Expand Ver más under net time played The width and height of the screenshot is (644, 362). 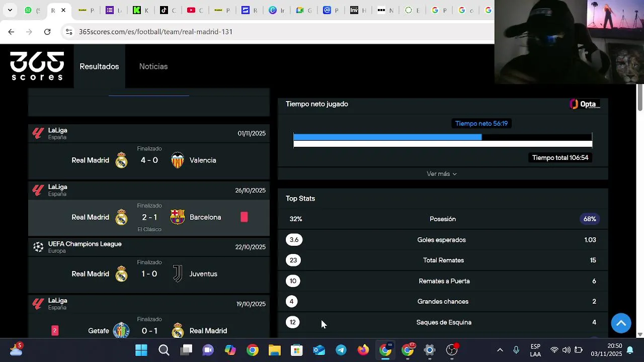(442, 174)
